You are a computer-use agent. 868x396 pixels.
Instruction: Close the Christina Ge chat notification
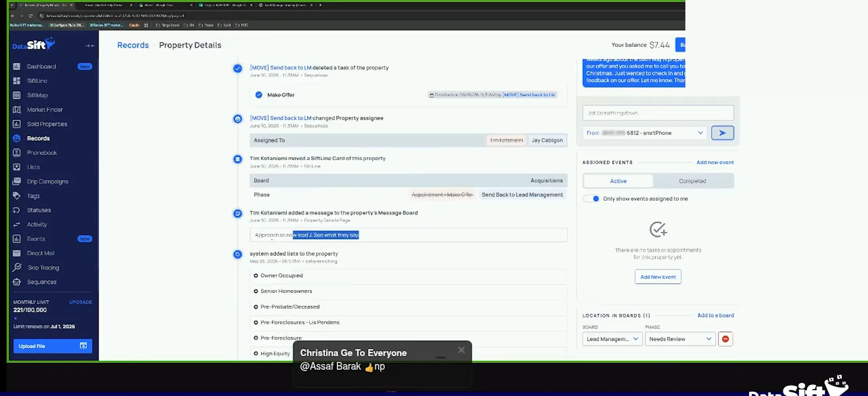(x=461, y=350)
